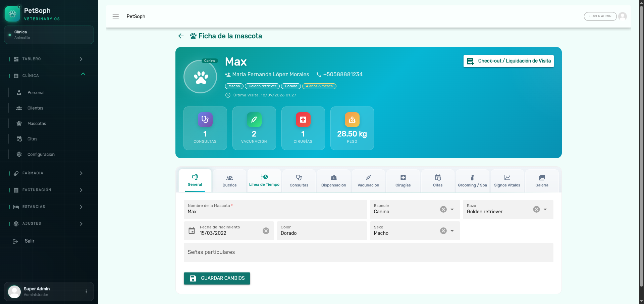This screenshot has height=304, width=644.
Task: Click the pet paw avatar circle
Action: click(x=201, y=77)
